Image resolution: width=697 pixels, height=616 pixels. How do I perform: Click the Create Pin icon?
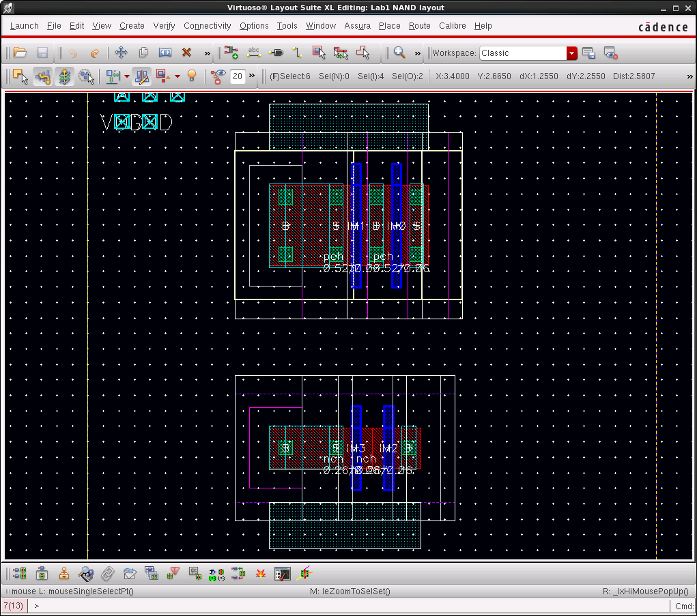[276, 53]
